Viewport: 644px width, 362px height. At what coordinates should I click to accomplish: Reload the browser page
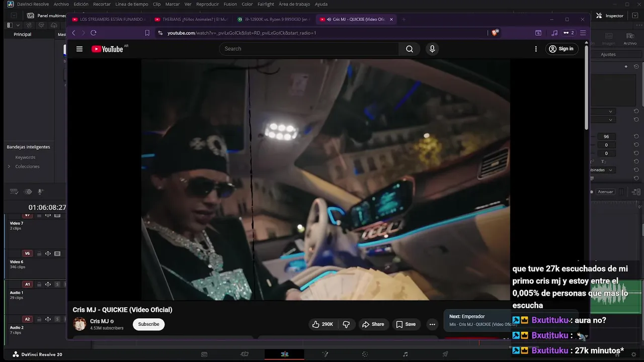[94, 33]
